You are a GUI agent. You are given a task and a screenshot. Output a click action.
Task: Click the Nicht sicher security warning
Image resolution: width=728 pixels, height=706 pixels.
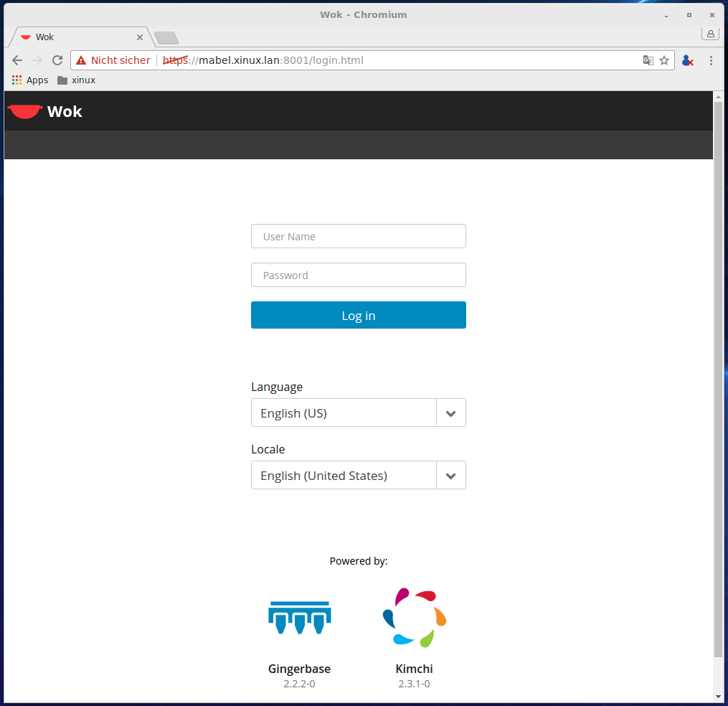click(113, 60)
